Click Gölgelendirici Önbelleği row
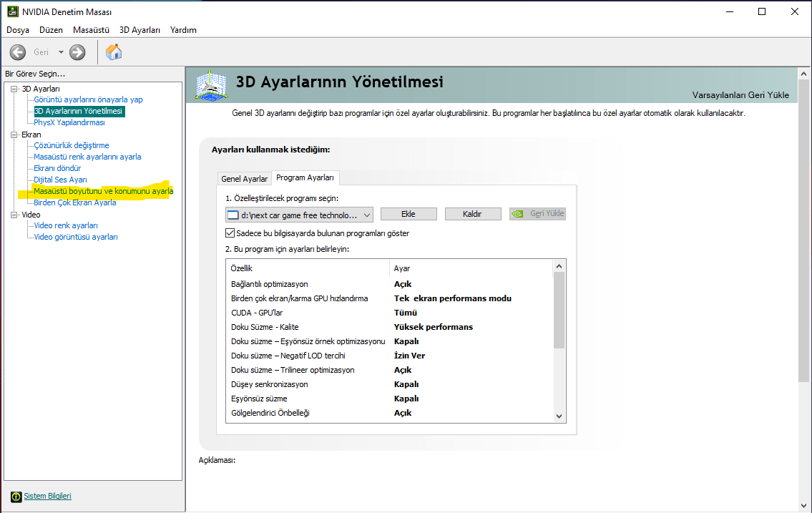Screen dimensions: 812x513 tap(390, 413)
